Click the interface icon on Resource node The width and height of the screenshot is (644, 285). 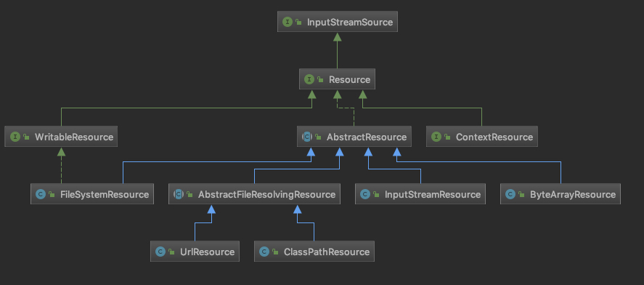[x=309, y=79]
